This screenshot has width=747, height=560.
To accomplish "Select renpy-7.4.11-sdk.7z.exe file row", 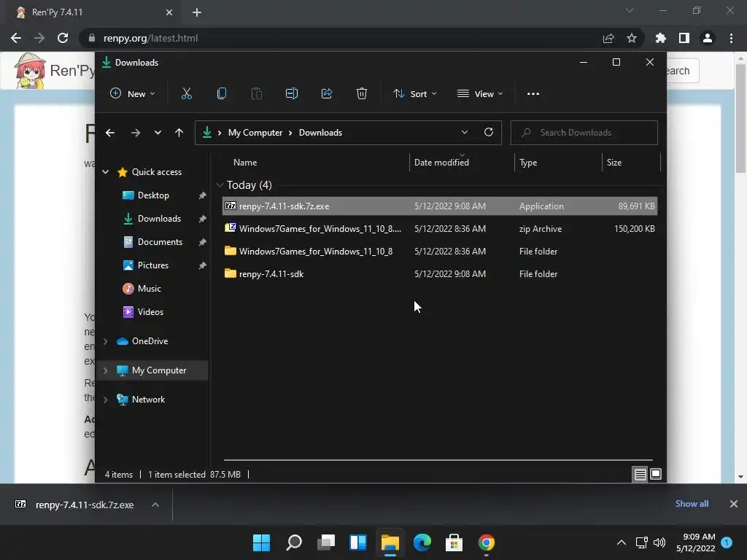I will [440, 206].
